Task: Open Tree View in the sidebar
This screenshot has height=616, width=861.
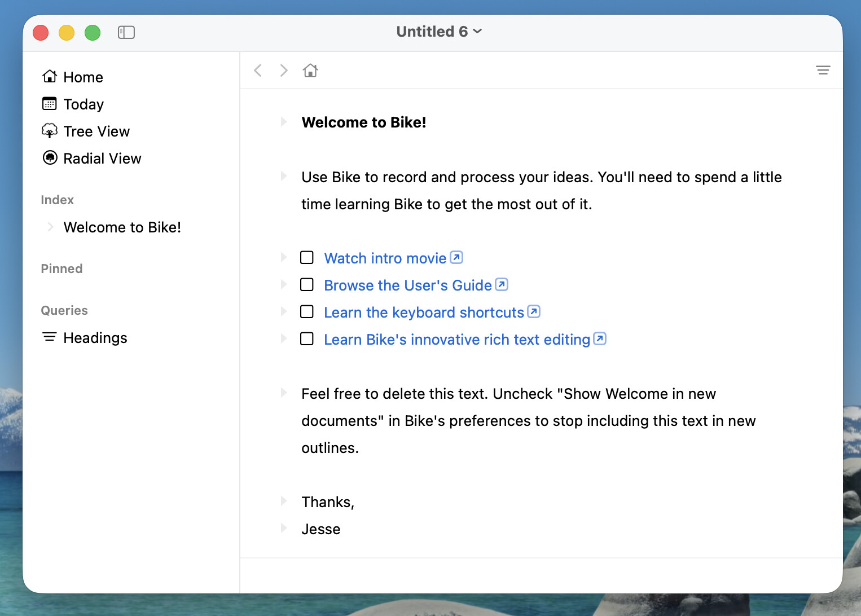Action: (x=96, y=131)
